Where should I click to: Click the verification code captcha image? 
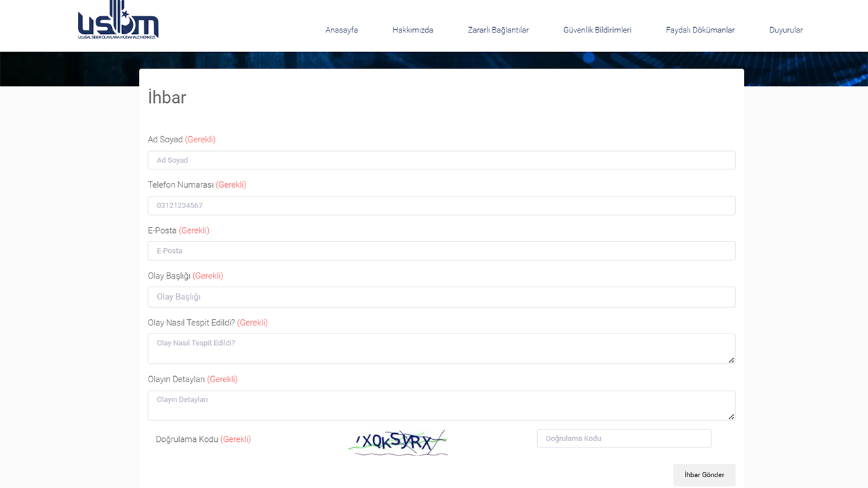tap(398, 443)
